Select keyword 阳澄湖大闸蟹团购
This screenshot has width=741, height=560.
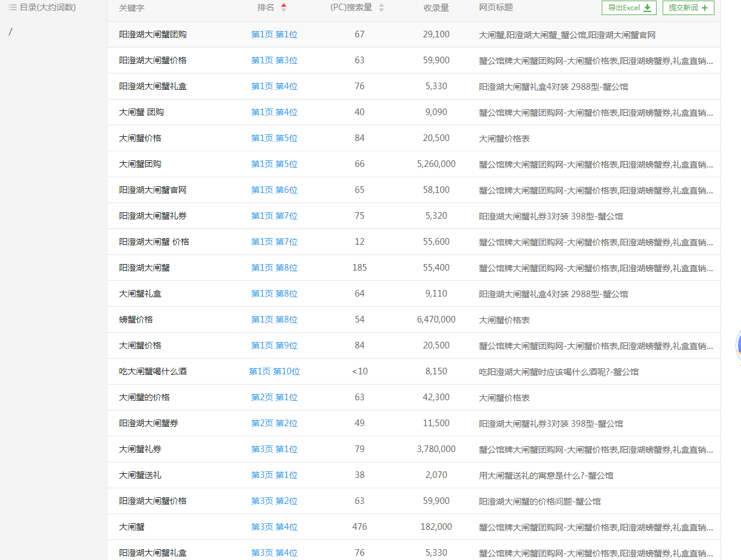click(153, 34)
